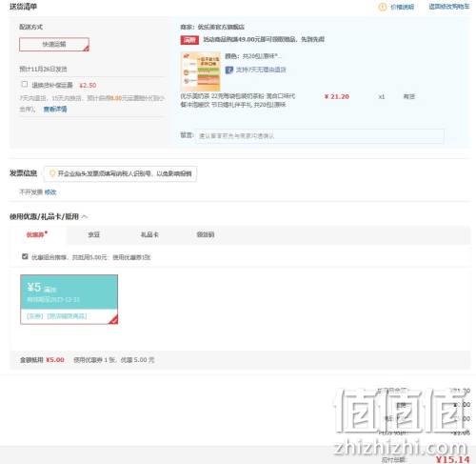The image size is (476, 464).
Task: Click 修改 next to 不开发票
Action: coord(50,192)
